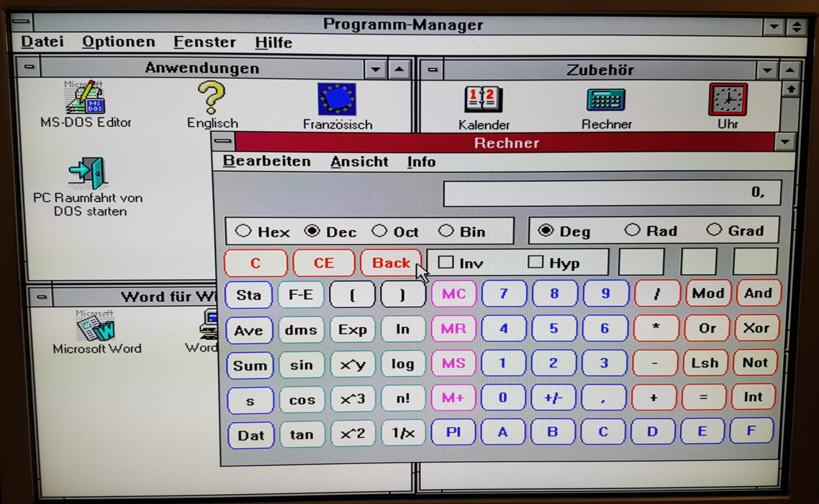
Task: Click the tan function button
Action: point(301,435)
